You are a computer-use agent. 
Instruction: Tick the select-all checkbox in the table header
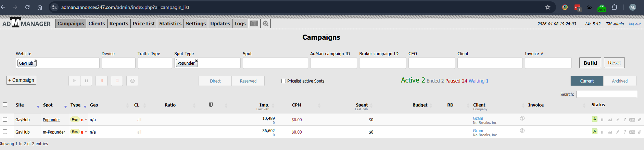pos(5,105)
